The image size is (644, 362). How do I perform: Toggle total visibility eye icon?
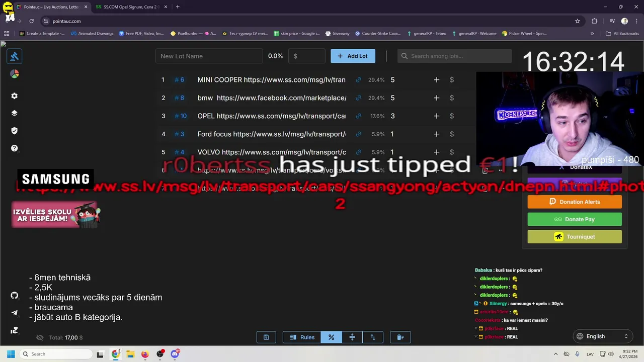coord(40,338)
